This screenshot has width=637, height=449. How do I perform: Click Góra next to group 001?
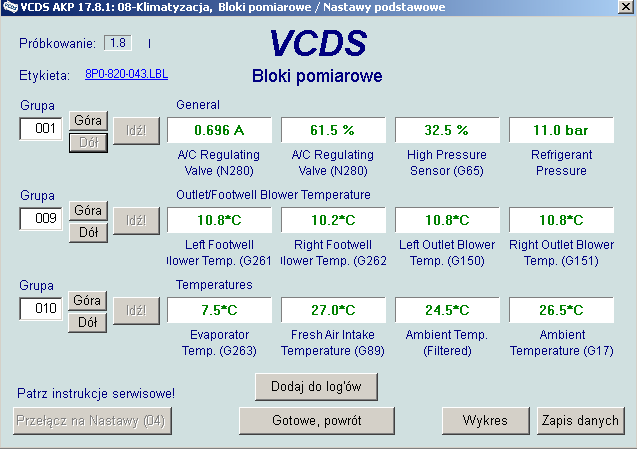point(88,121)
